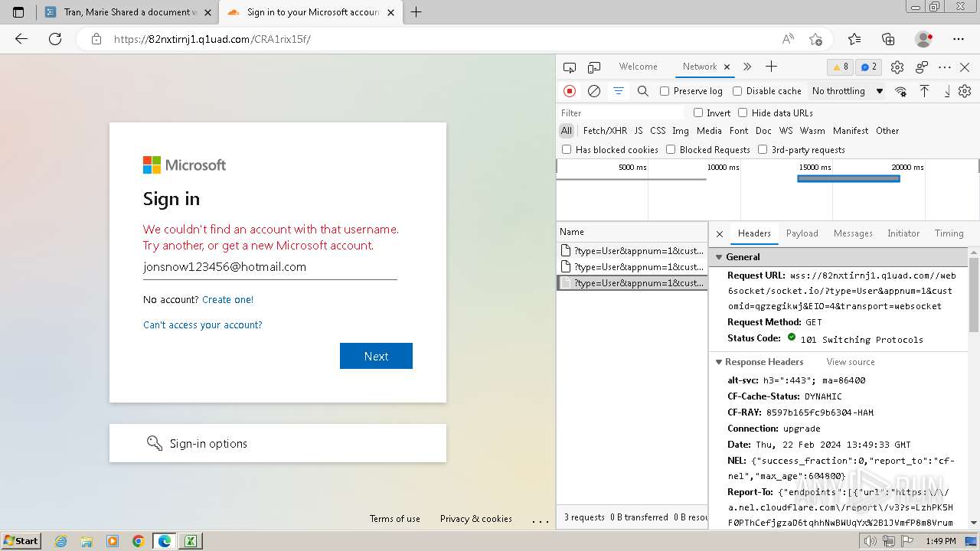The height and width of the screenshot is (551, 980).
Task: Switch to Tran, Marie Shared a document tab
Action: coord(127,12)
